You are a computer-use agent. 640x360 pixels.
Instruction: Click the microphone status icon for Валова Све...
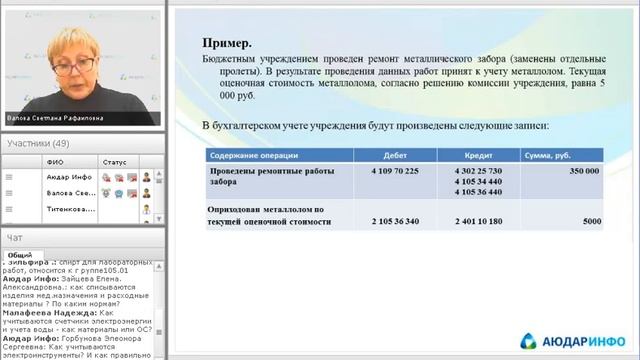[x=106, y=193]
